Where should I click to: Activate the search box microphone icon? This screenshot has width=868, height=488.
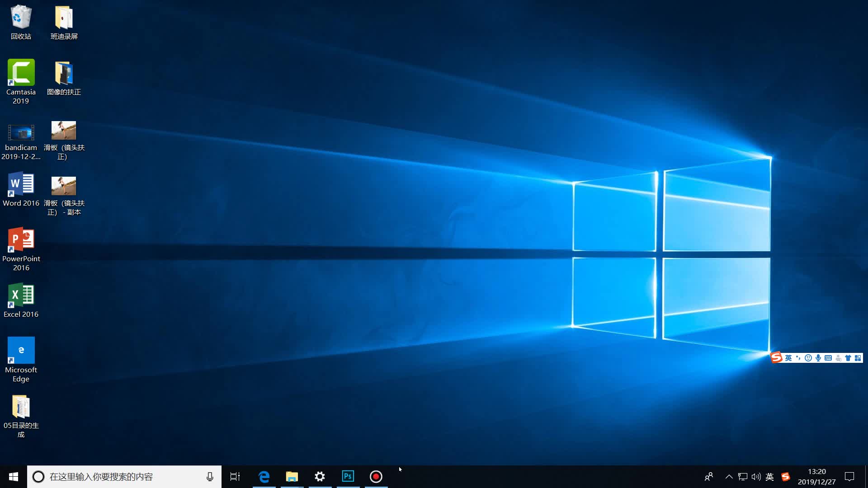point(210,477)
